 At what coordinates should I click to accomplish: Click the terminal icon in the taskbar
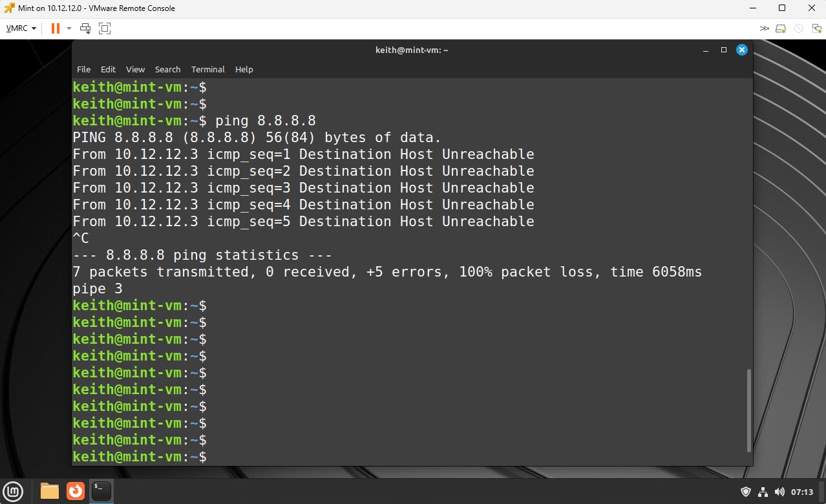101,491
